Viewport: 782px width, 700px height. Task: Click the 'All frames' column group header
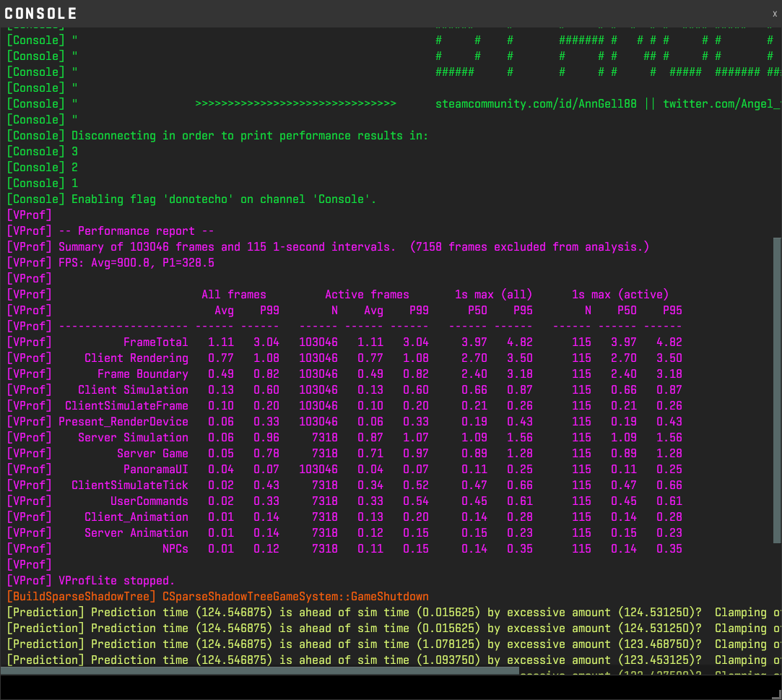click(234, 295)
